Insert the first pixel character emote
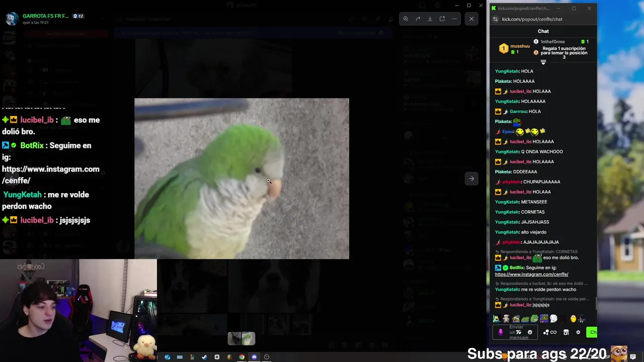644x362 pixels. click(x=497, y=318)
